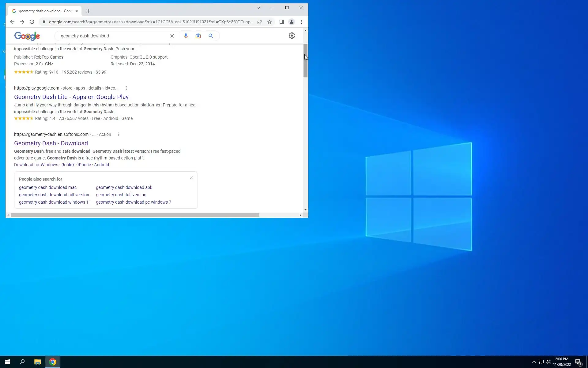Viewport: 588px width, 368px height.
Task: Clear the search box text
Action: 172,36
